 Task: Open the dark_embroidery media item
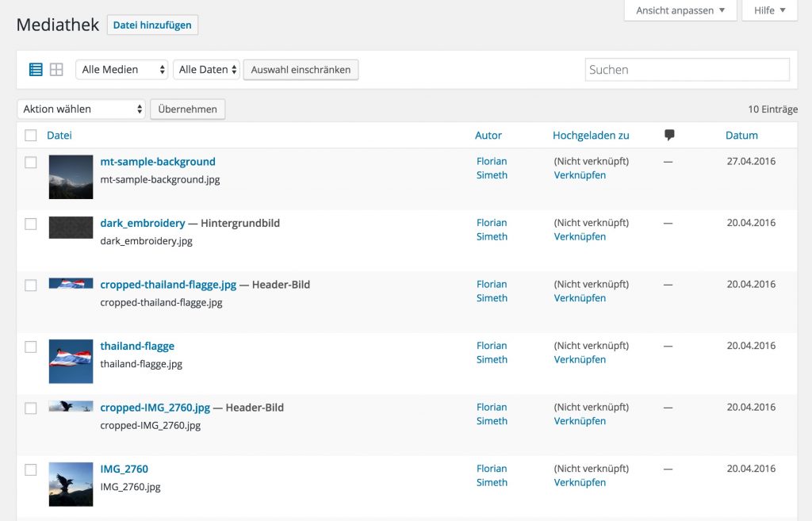[x=143, y=223]
